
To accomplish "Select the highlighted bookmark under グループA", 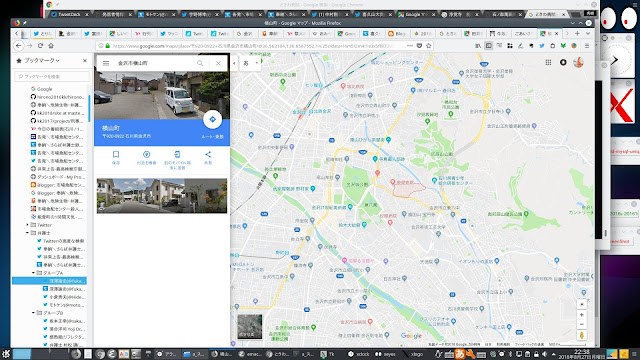I will coord(49,281).
